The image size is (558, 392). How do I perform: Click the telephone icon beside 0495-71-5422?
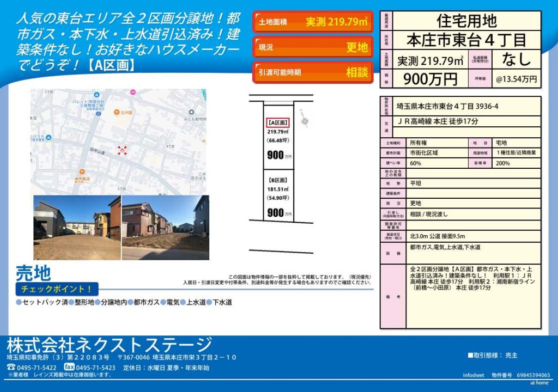(x=11, y=367)
